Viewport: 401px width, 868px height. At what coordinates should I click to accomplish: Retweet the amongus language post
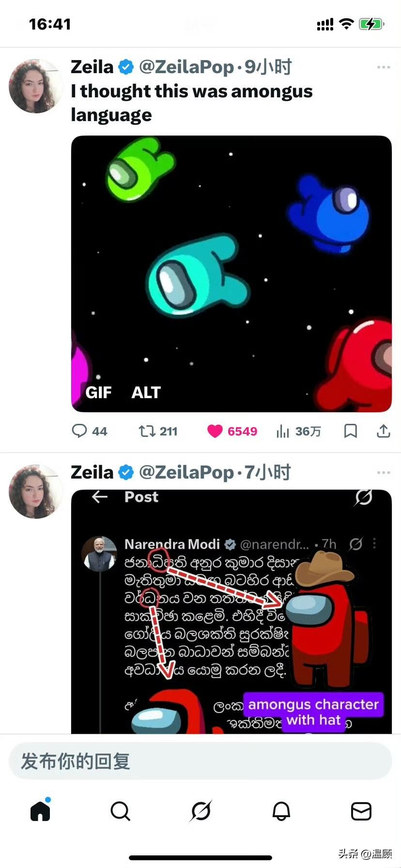tap(147, 431)
